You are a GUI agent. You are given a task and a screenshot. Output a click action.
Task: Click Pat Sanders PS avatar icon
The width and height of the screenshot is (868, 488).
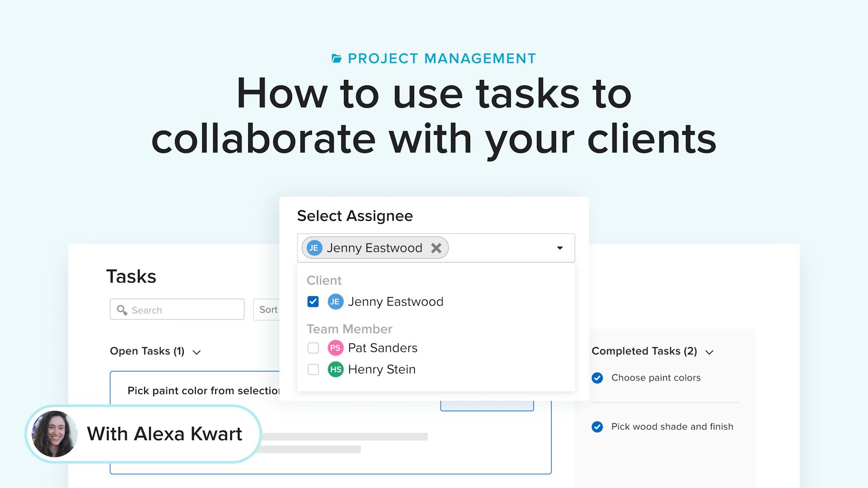(335, 348)
